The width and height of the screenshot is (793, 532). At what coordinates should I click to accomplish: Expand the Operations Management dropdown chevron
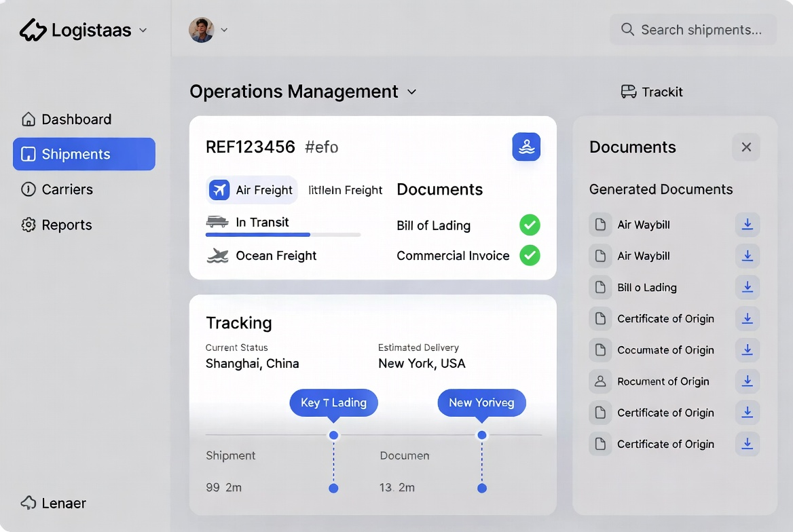click(x=411, y=92)
